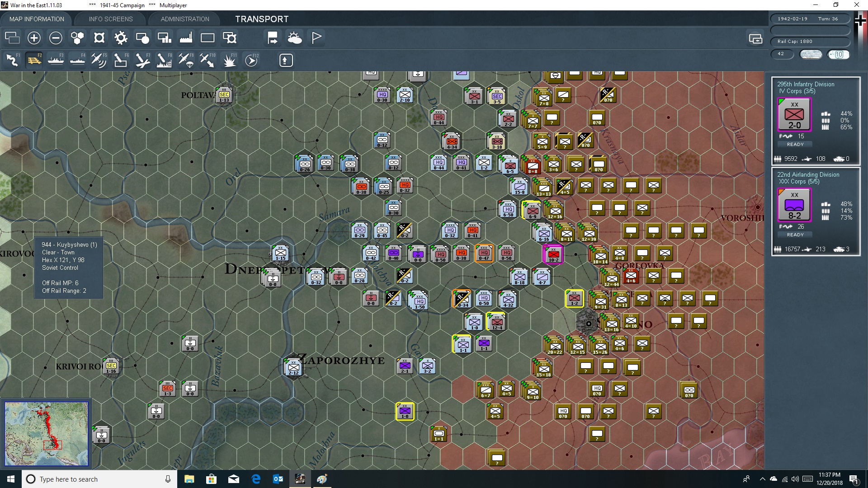Click the date and turn 36 display
The height and width of the screenshot is (488, 868).
pos(810,19)
